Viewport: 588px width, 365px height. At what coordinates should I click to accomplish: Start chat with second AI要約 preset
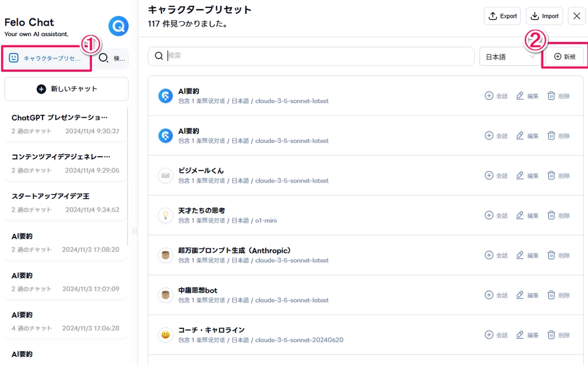pyautogui.click(x=496, y=135)
